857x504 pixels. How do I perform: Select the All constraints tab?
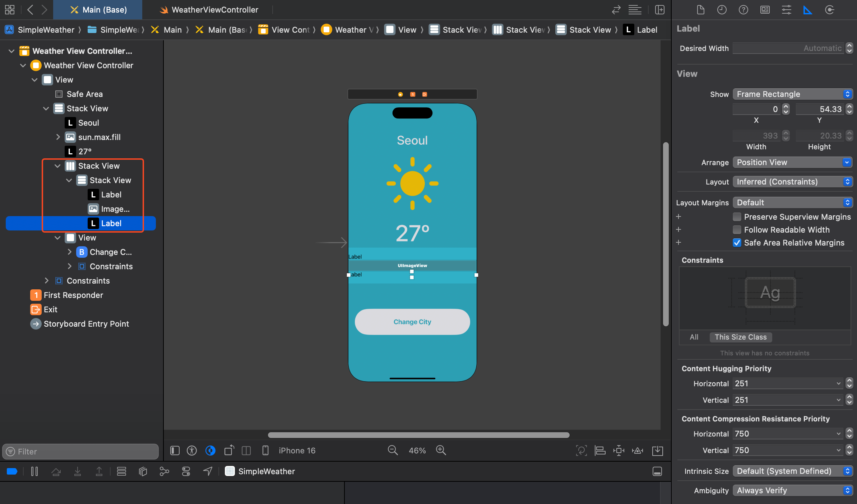click(694, 337)
